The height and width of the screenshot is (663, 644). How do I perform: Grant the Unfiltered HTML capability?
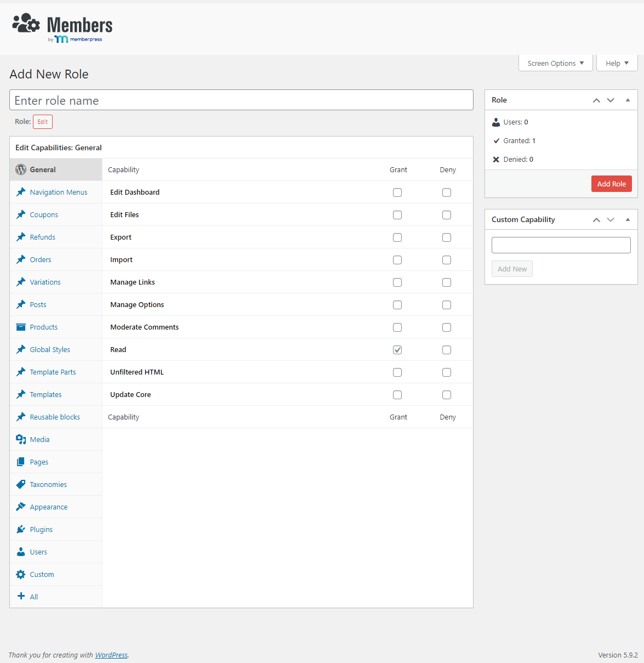click(x=397, y=372)
